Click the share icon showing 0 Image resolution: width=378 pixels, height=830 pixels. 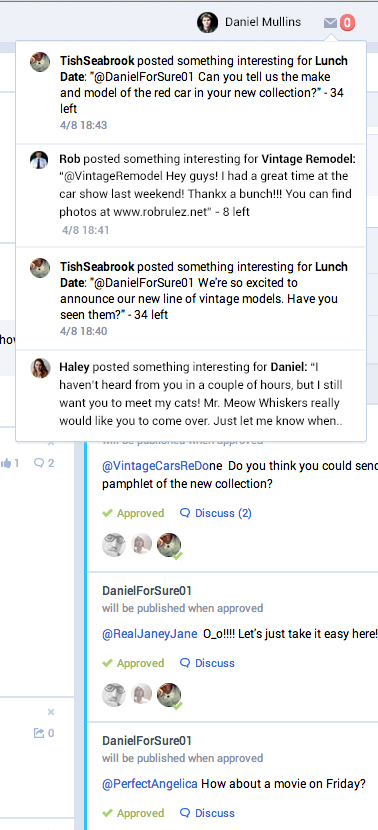(x=44, y=733)
